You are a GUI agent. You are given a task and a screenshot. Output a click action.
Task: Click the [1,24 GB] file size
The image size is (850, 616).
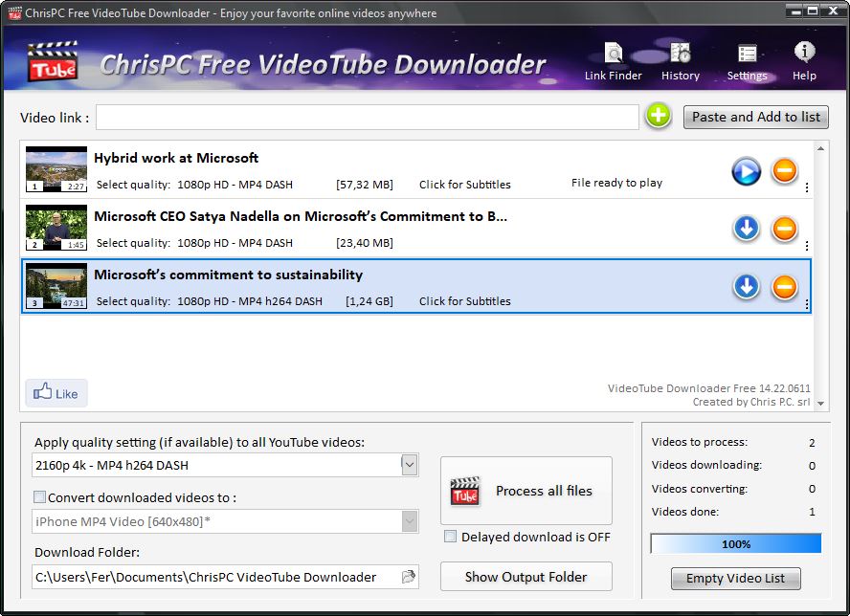[369, 301]
